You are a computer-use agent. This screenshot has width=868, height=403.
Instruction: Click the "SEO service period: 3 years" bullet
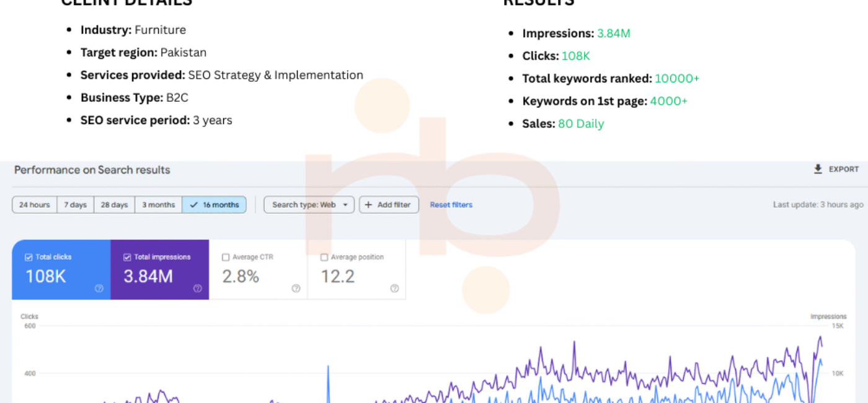156,120
